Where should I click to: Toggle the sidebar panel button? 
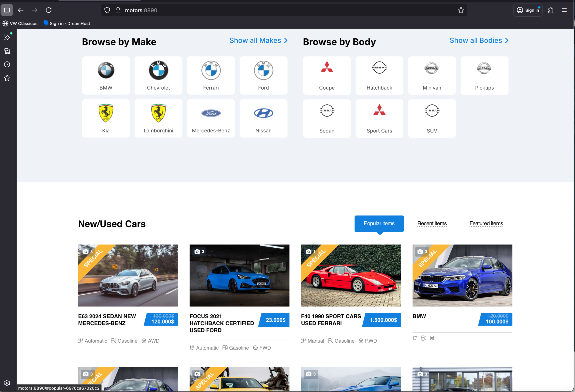click(x=7, y=10)
